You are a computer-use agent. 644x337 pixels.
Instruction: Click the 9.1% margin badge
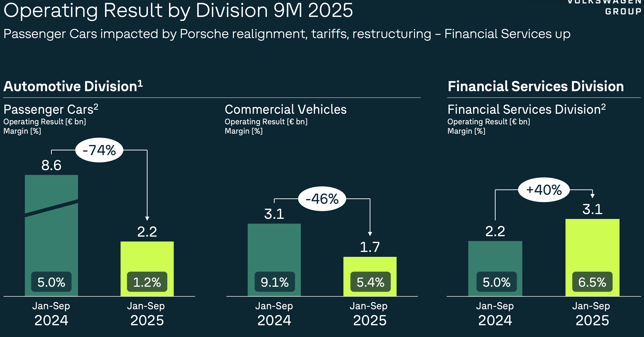[x=274, y=282]
